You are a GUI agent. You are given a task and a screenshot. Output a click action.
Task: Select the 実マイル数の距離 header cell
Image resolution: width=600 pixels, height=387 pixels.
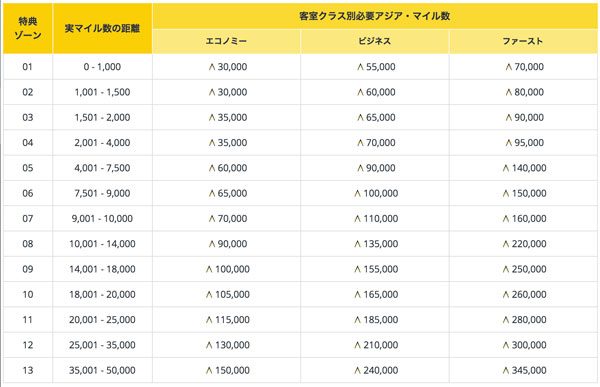click(x=102, y=28)
